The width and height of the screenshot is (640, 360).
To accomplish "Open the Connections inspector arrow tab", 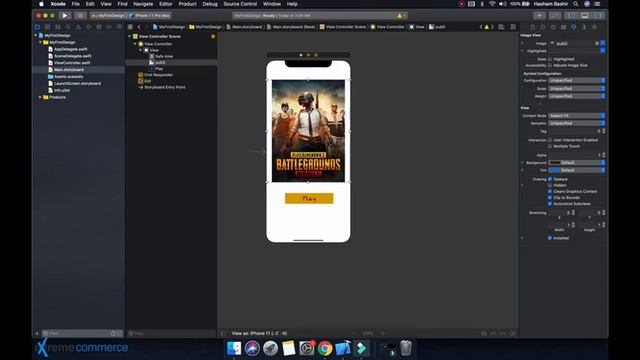I will point(594,27).
